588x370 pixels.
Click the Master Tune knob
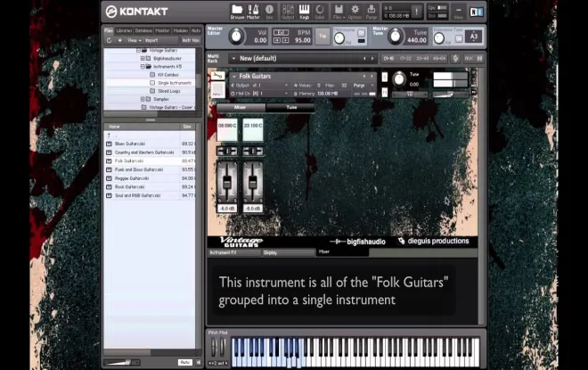pyautogui.click(x=395, y=37)
